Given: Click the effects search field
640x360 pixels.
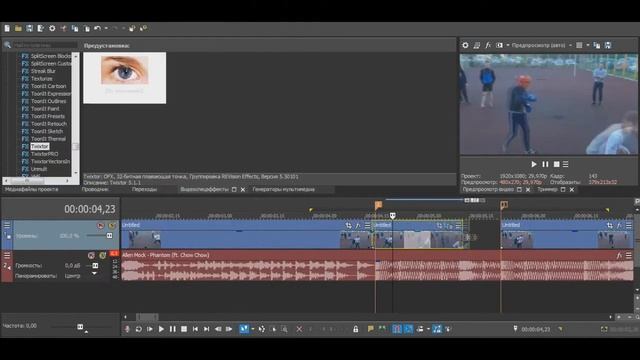Looking at the screenshot, I should pyautogui.click(x=45, y=45).
